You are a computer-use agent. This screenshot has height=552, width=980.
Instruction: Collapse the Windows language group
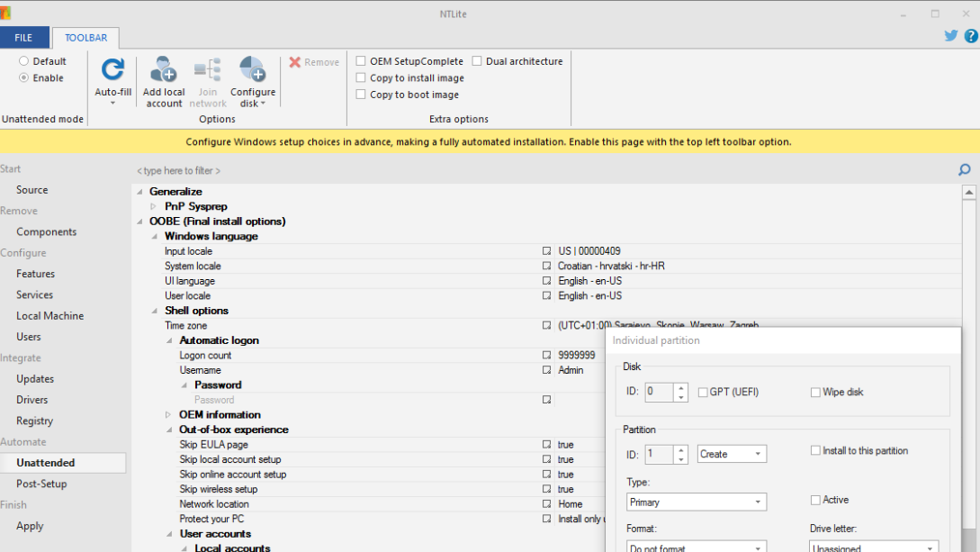[x=155, y=236]
